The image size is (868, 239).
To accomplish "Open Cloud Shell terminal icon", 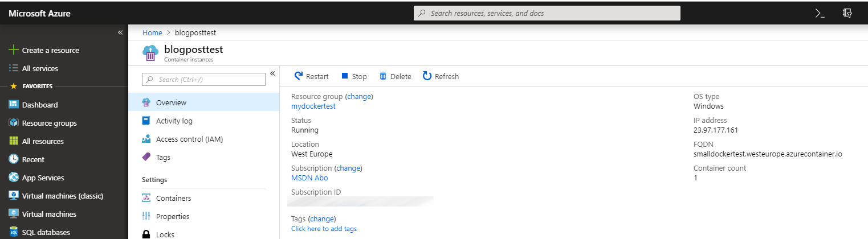I will click(x=820, y=13).
